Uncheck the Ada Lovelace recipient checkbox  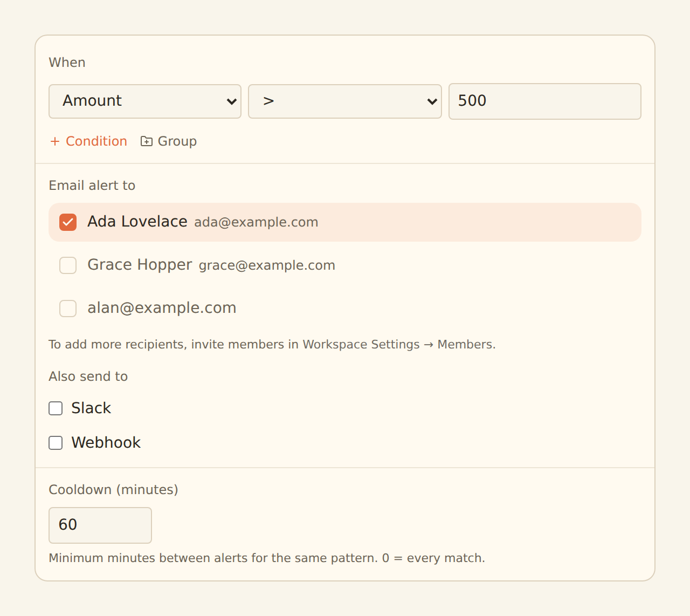[68, 222]
